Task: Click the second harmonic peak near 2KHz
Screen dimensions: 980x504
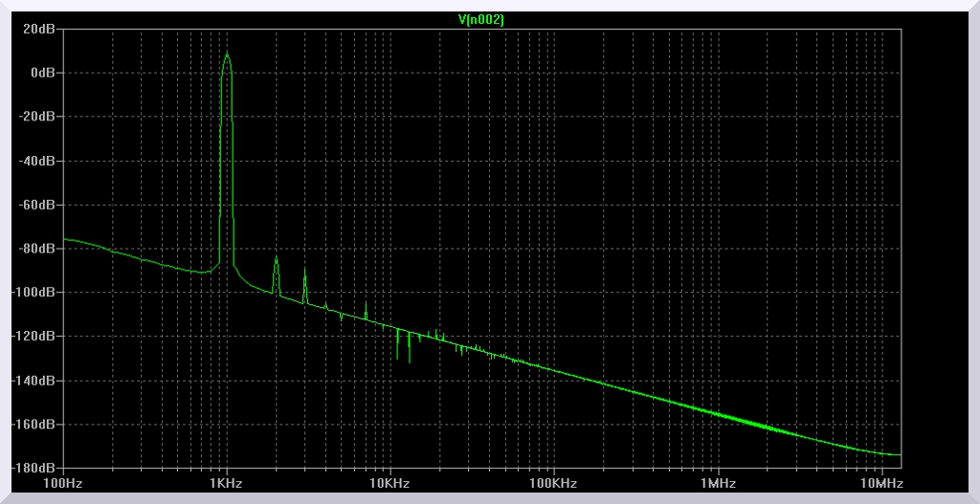Action: pyautogui.click(x=276, y=257)
